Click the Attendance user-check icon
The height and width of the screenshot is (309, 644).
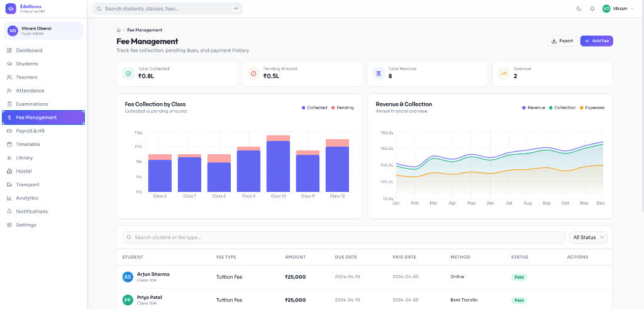point(9,91)
